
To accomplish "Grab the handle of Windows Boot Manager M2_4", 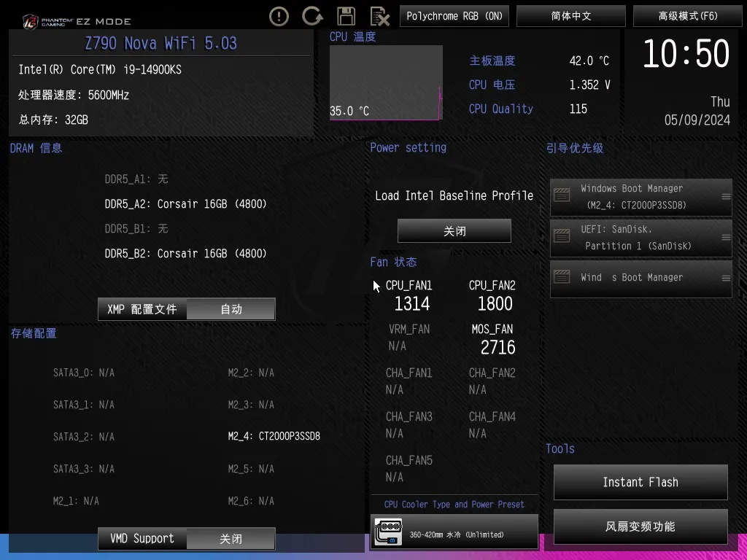I will click(x=726, y=196).
